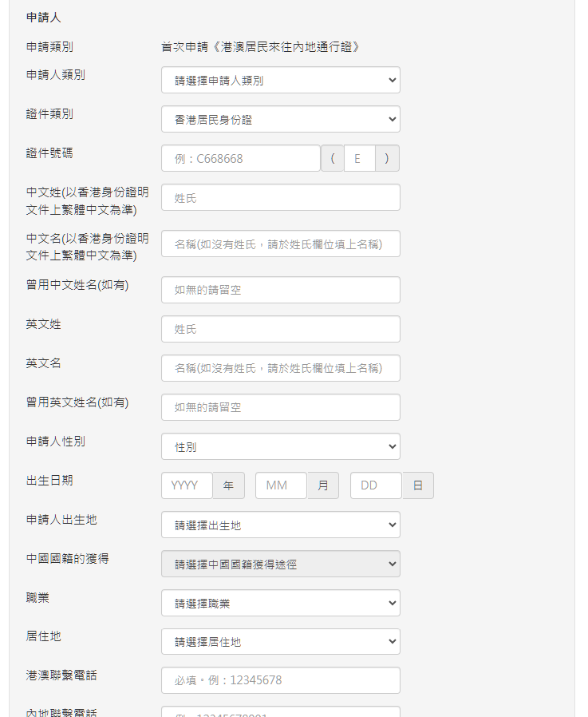Open the 職業 occupation dropdown
This screenshot has height=717, width=588.
280,603
